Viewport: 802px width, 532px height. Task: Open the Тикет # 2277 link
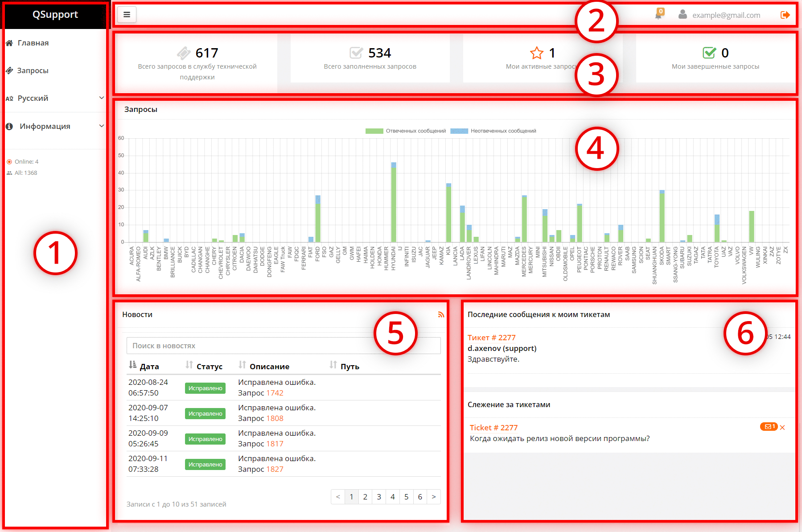tap(491, 338)
